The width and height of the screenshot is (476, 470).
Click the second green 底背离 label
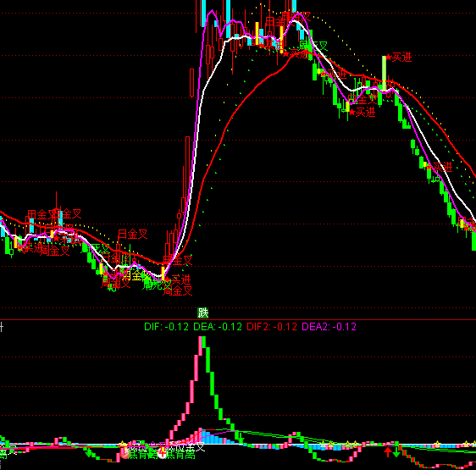coord(181,455)
